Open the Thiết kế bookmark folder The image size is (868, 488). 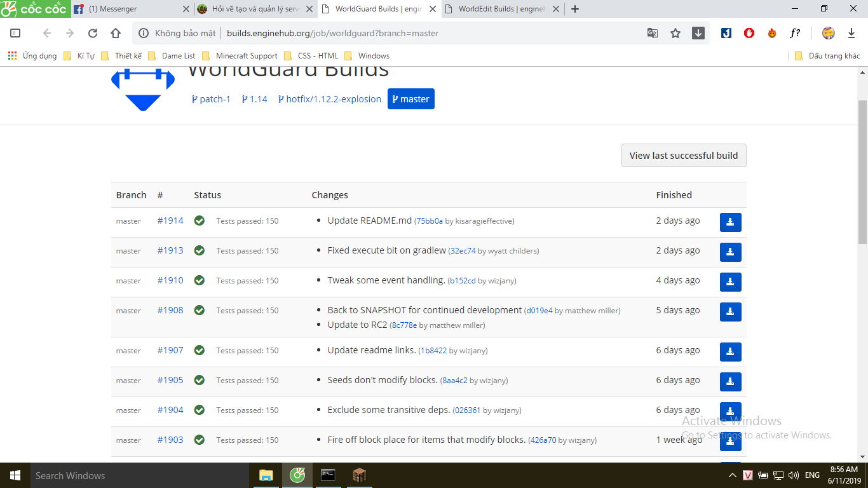[x=121, y=56]
